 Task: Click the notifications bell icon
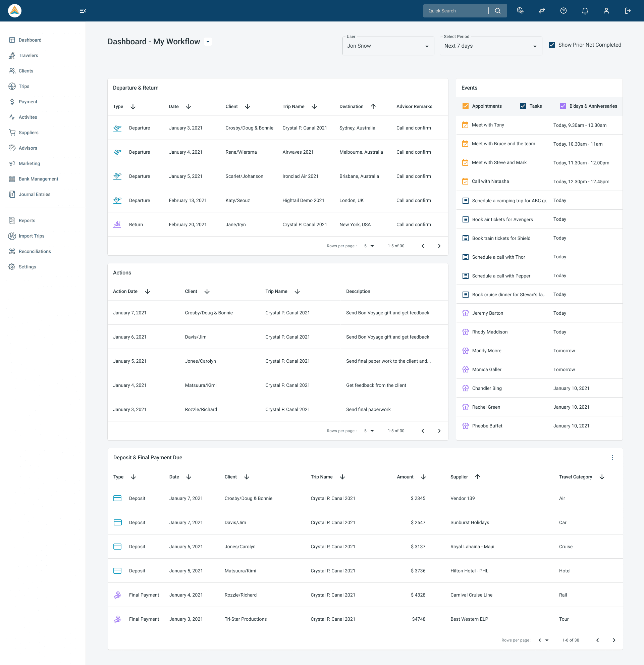(x=585, y=11)
